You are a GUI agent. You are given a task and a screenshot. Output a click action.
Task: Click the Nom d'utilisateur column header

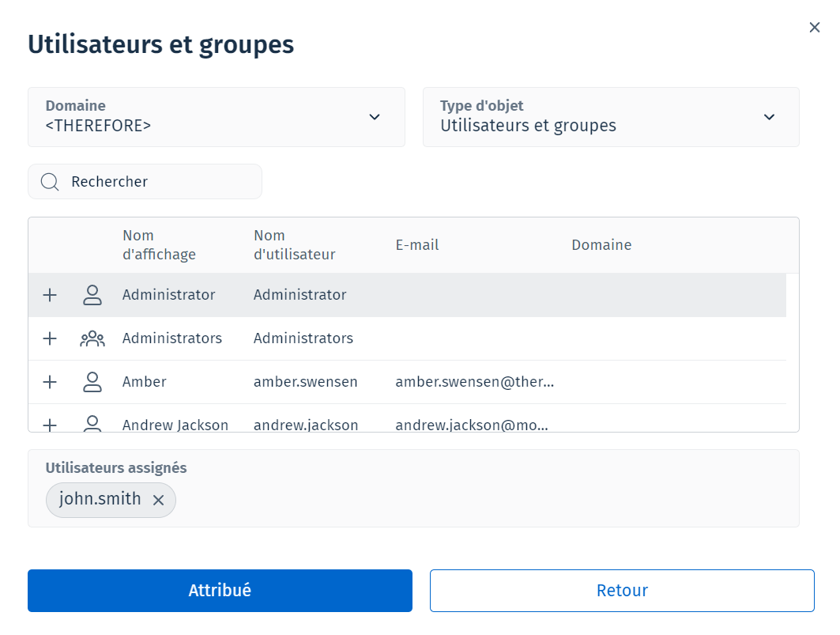[x=294, y=245]
